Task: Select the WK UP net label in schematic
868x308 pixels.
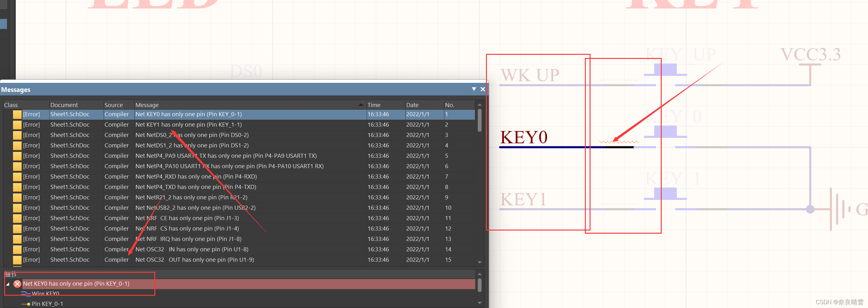Action: tap(529, 75)
